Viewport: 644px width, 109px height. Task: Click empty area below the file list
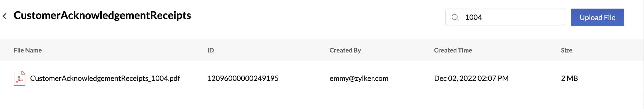322,103
